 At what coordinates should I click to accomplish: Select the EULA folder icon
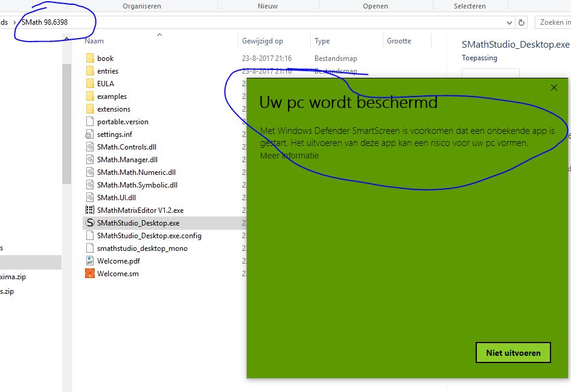click(x=90, y=84)
